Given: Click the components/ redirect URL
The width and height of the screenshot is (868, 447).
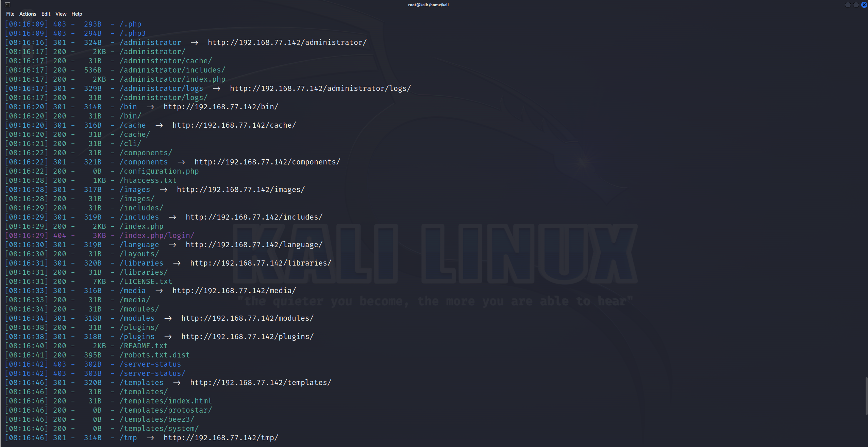Looking at the screenshot, I should pos(267,162).
